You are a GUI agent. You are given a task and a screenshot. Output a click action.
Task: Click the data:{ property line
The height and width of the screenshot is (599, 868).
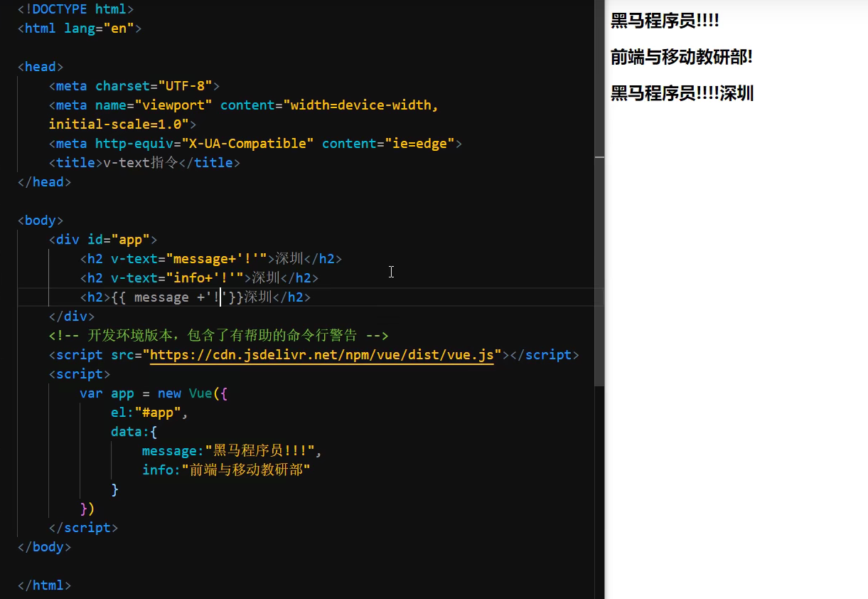tap(134, 432)
